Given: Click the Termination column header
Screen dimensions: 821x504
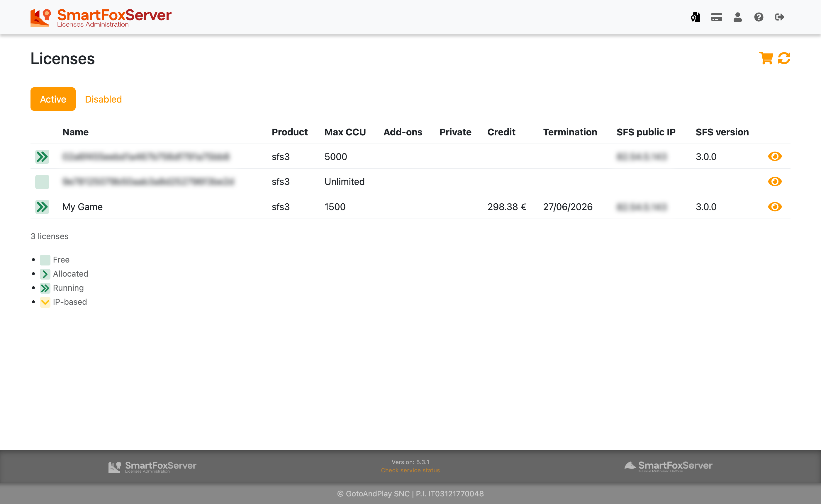Looking at the screenshot, I should click(570, 132).
